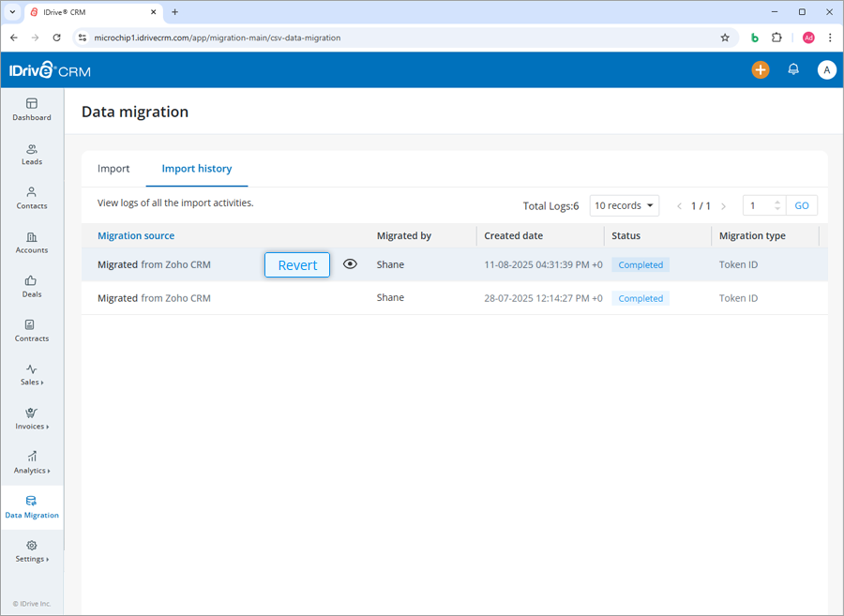Switch to the Import tab
The height and width of the screenshot is (616, 844).
113,169
